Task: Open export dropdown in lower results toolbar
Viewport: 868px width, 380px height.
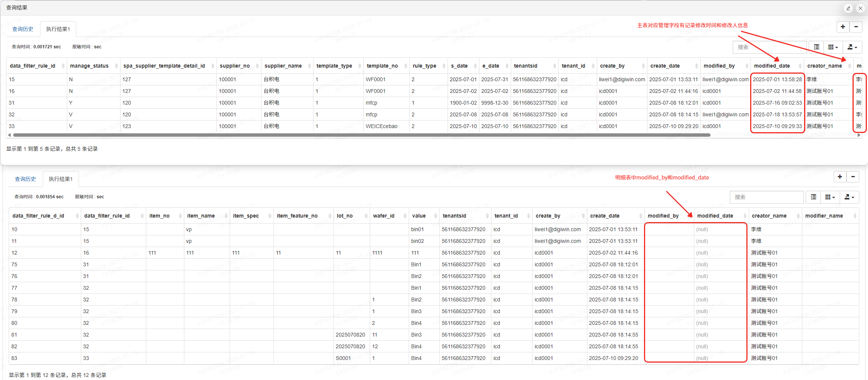Action: 849,197
